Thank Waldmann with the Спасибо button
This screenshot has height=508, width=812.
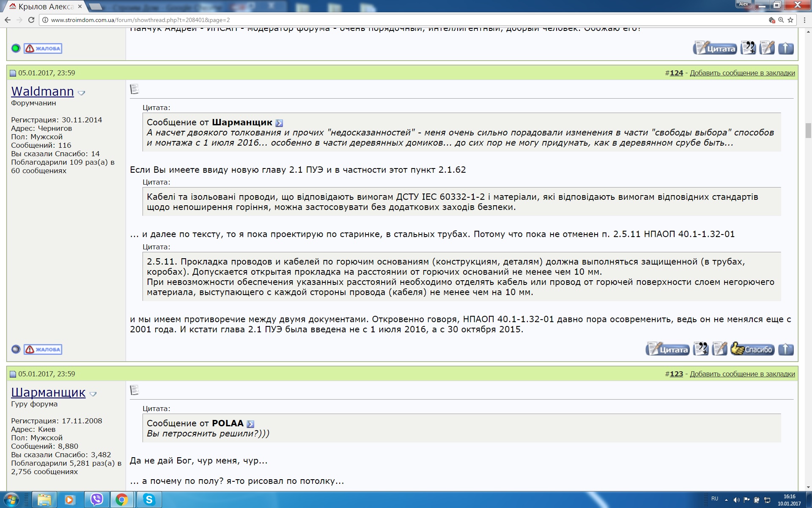pyautogui.click(x=752, y=349)
